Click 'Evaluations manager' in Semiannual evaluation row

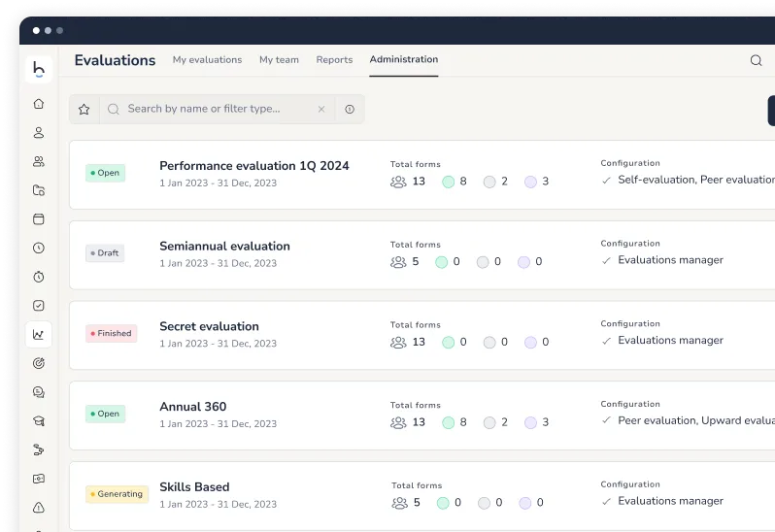(x=670, y=260)
